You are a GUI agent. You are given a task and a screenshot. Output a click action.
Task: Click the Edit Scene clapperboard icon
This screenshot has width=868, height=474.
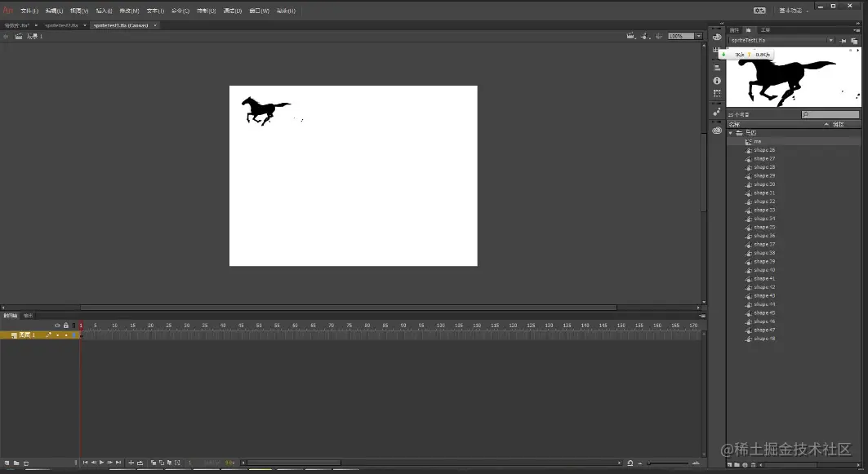pyautogui.click(x=630, y=36)
